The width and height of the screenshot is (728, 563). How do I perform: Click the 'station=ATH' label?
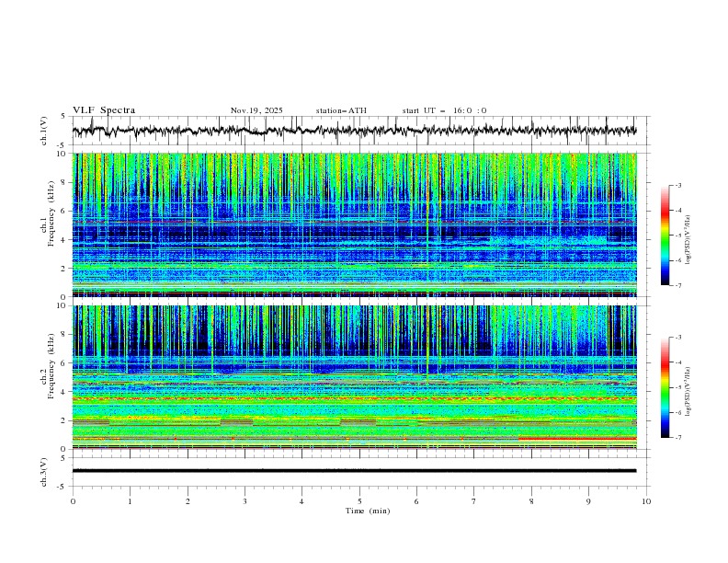coord(341,110)
